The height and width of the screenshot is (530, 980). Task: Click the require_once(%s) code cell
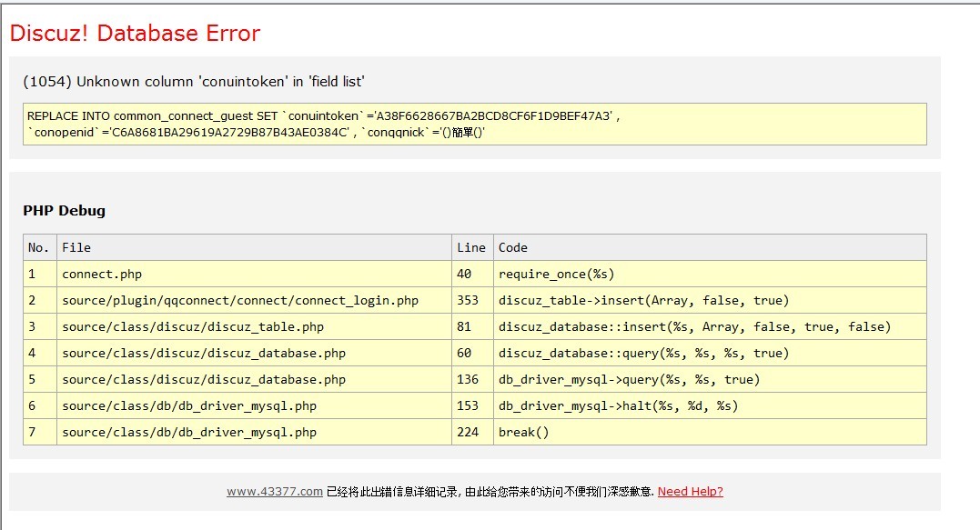556,274
